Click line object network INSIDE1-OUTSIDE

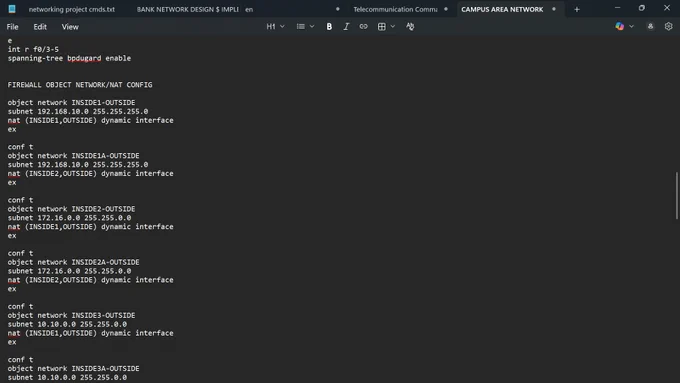coord(71,102)
